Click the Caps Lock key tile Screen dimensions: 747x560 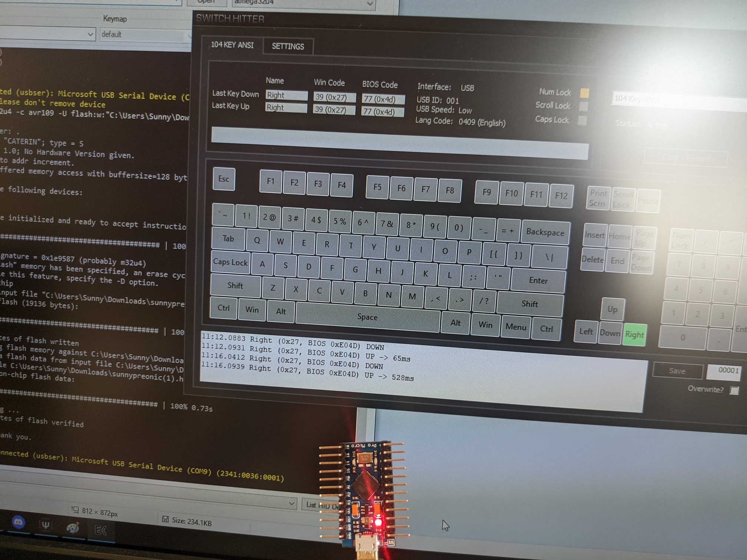pyautogui.click(x=230, y=262)
